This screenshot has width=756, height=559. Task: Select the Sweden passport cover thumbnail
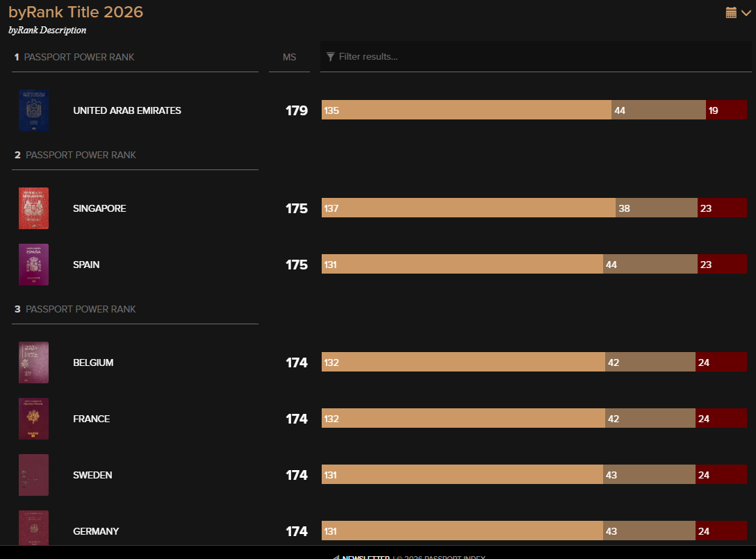pyautogui.click(x=34, y=475)
